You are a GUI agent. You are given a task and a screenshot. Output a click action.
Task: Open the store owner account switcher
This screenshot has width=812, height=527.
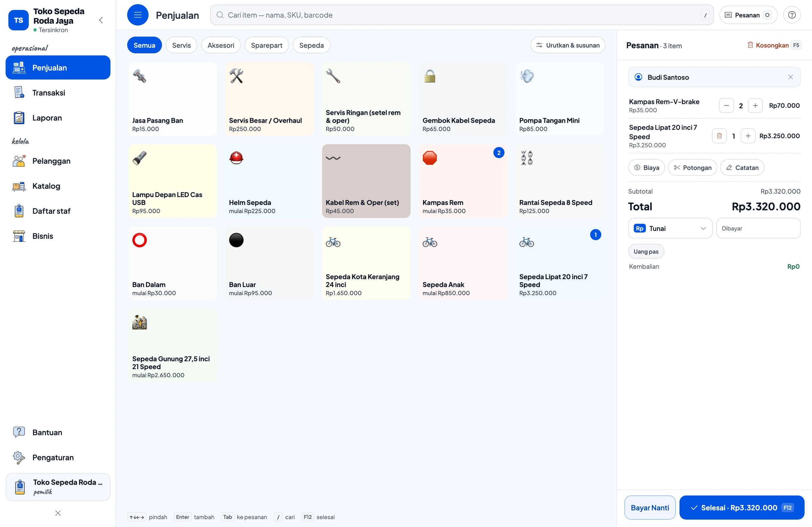click(58, 486)
